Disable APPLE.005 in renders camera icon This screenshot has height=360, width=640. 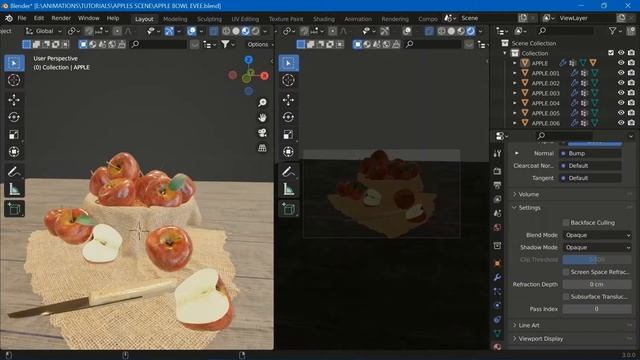631,113
